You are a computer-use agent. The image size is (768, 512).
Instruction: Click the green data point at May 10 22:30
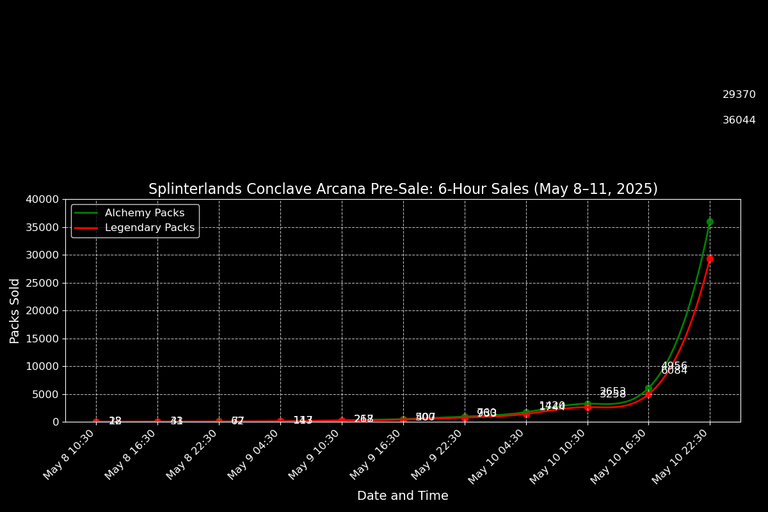click(710, 222)
